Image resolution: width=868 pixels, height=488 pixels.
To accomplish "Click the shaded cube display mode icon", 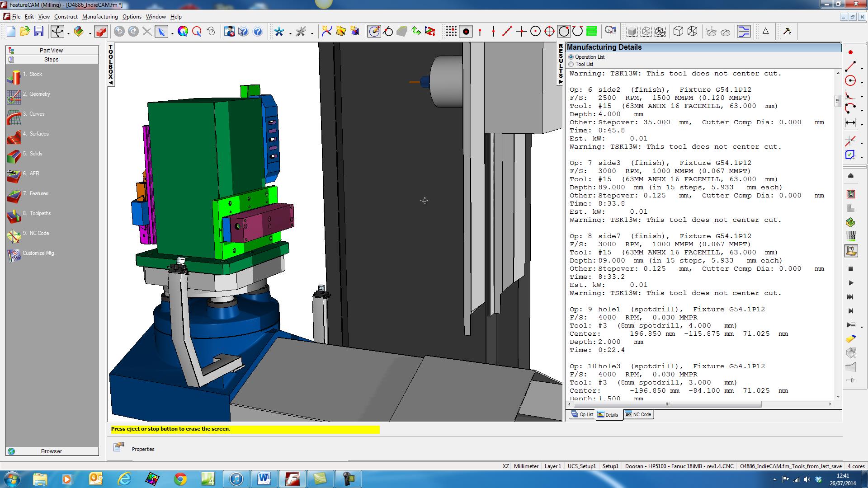I will [632, 31].
